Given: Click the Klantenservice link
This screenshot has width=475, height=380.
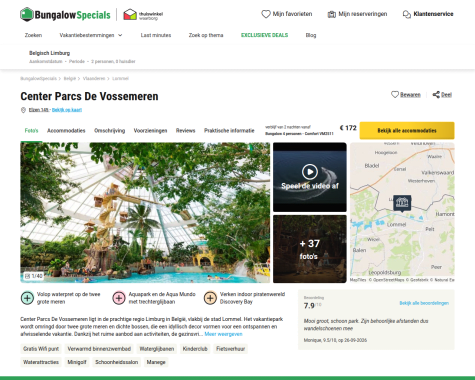Looking at the screenshot, I should click(x=433, y=14).
